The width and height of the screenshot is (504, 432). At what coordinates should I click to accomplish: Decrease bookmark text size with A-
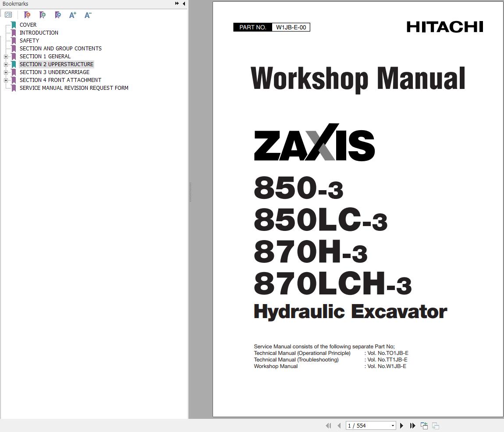coord(88,15)
